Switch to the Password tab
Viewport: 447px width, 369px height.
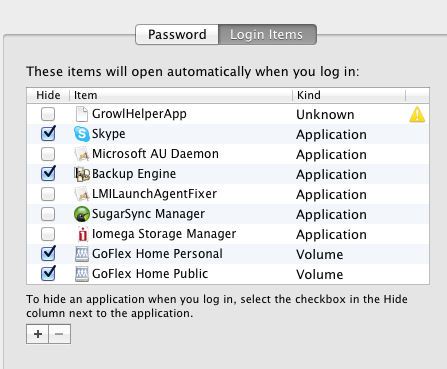(x=177, y=34)
